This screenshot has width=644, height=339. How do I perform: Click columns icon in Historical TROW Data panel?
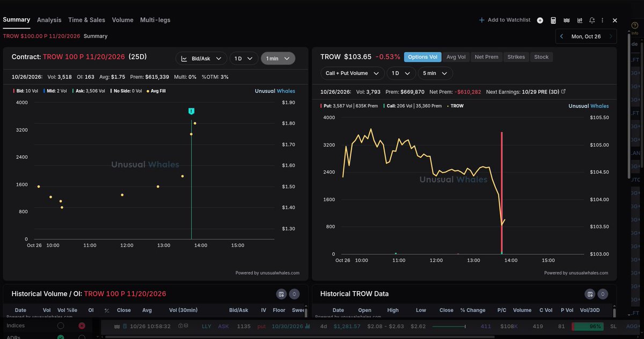coord(590,294)
